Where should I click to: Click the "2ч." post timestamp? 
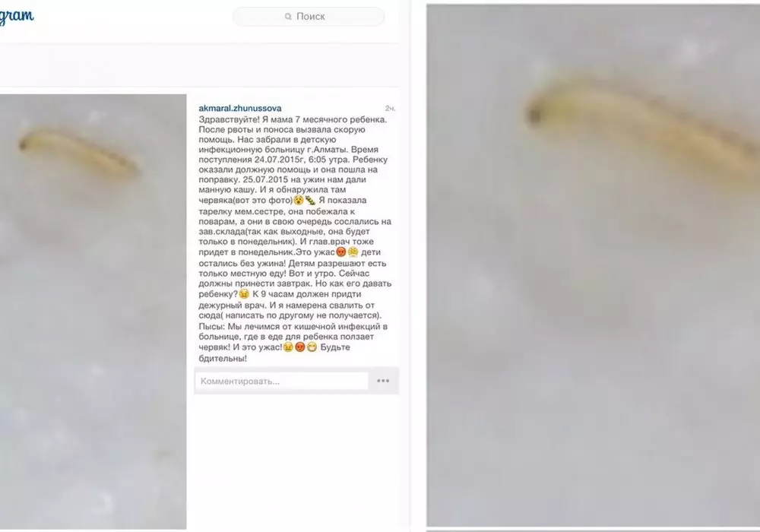pos(390,109)
